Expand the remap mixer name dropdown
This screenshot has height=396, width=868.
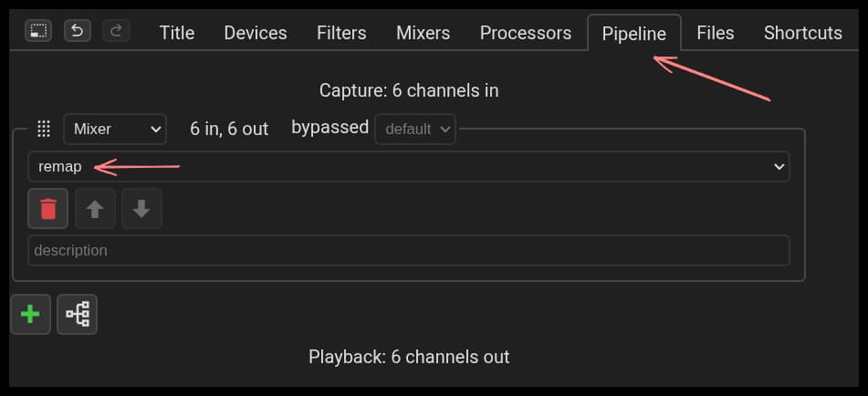click(x=408, y=166)
